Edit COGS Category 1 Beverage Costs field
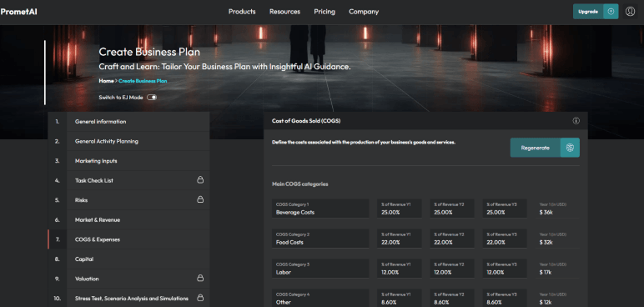The image size is (644, 307). pyautogui.click(x=320, y=209)
